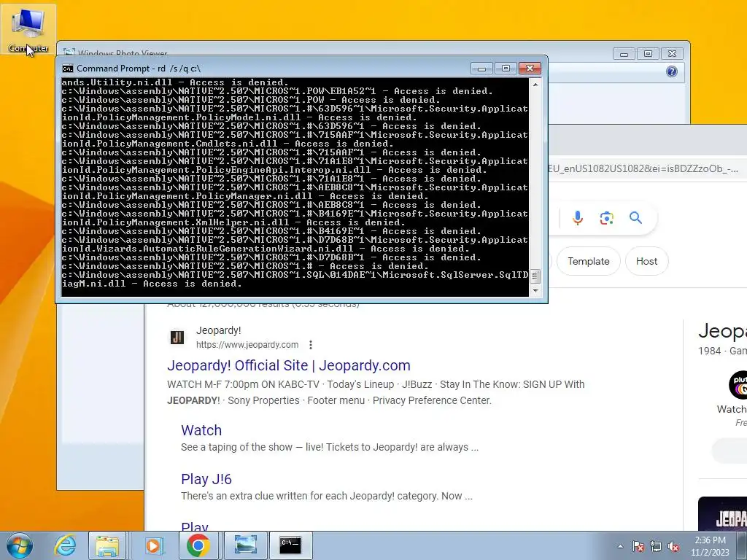Open Jeopardy! Official Site result link
This screenshot has width=747, height=560.
[x=289, y=365]
